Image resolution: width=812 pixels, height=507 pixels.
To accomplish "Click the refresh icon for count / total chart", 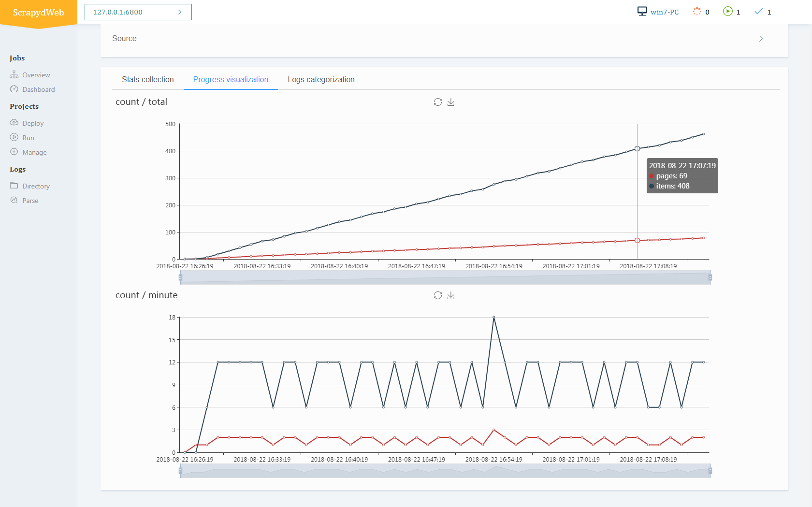I will coord(438,102).
